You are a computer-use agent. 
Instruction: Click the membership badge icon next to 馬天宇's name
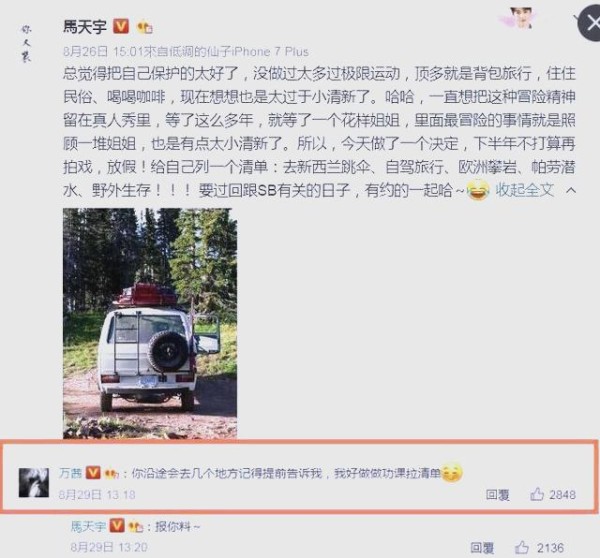click(x=145, y=27)
